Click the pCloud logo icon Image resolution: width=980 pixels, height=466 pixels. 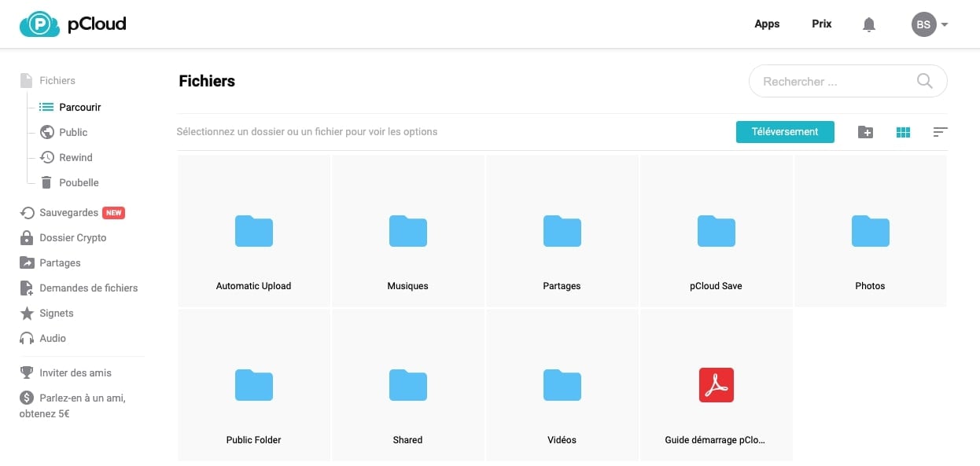point(39,24)
